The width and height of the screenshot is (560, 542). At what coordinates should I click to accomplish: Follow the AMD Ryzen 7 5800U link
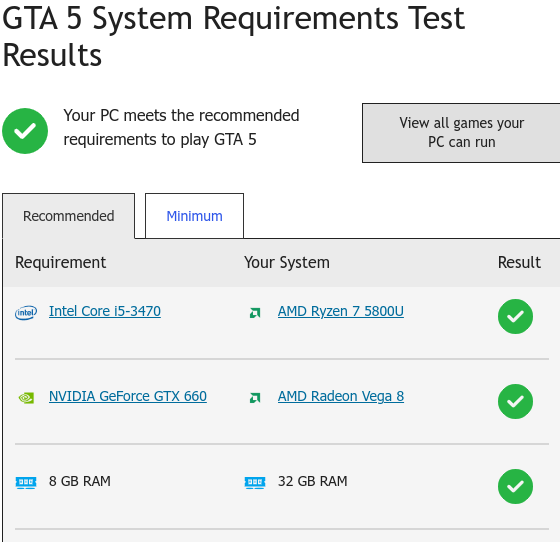(x=341, y=311)
